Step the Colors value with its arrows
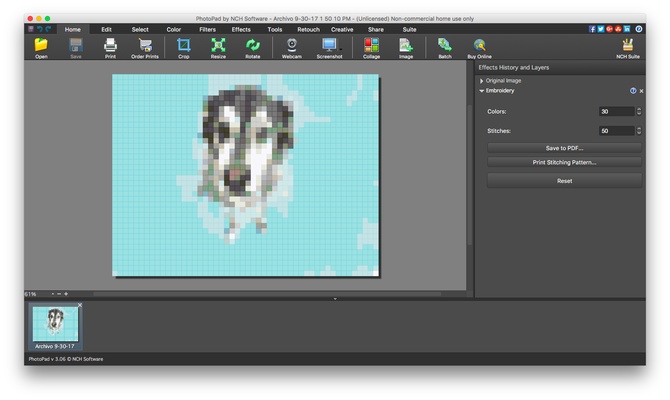Image resolution: width=670 pixels, height=400 pixels. pyautogui.click(x=639, y=111)
